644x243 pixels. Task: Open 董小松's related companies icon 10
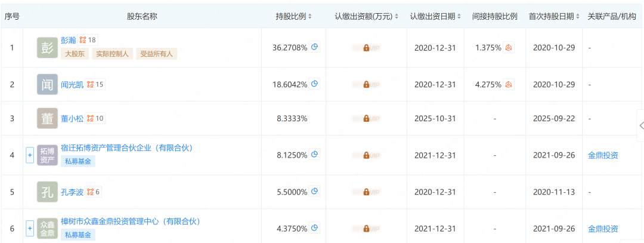pos(95,119)
